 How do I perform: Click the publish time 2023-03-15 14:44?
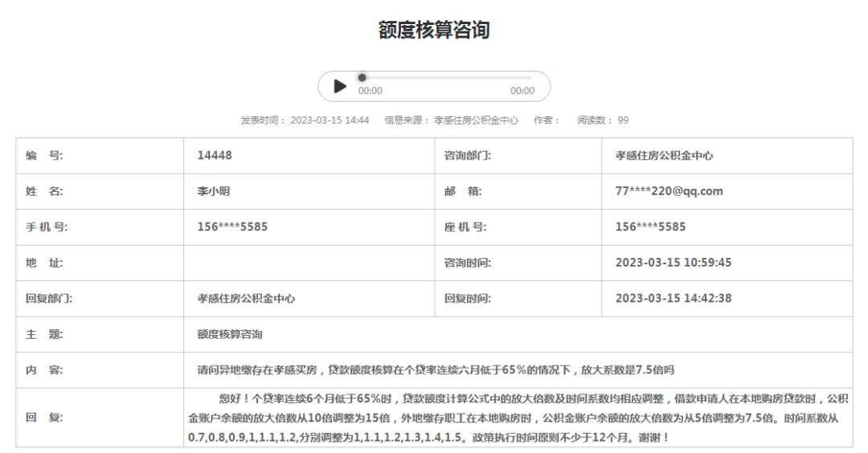tap(330, 120)
